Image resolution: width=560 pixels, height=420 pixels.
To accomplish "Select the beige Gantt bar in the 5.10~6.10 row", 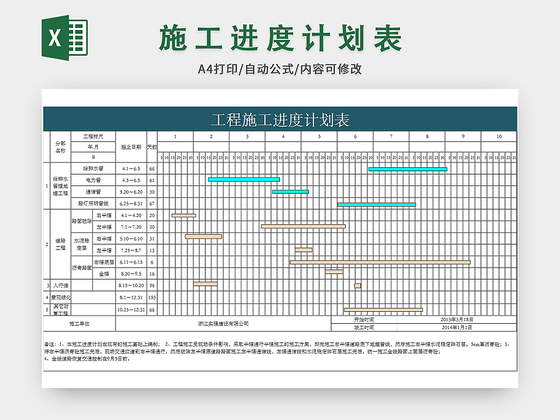I will tap(203, 236).
